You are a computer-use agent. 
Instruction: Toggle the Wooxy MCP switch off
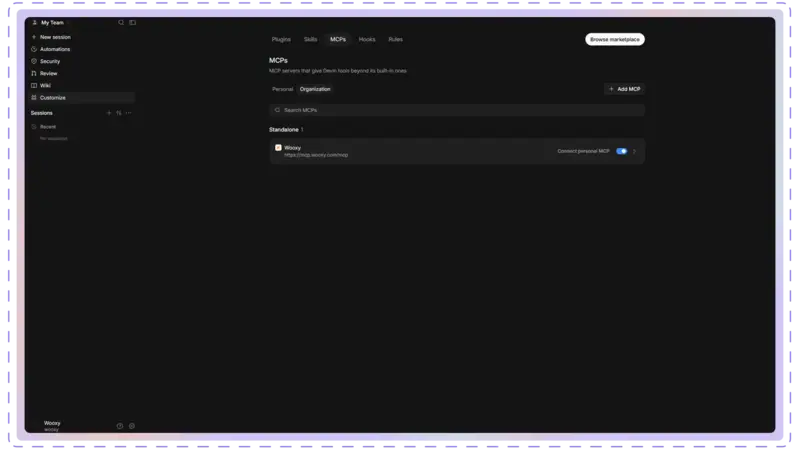tap(621, 151)
